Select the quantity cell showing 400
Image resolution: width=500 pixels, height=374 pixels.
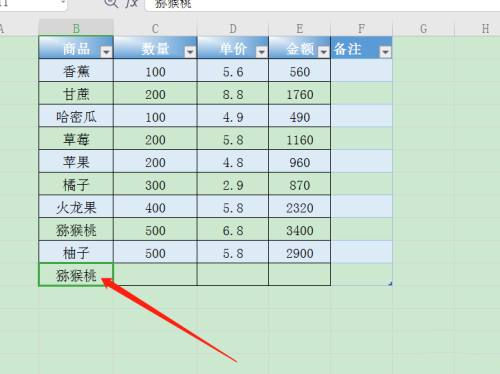[155, 207]
